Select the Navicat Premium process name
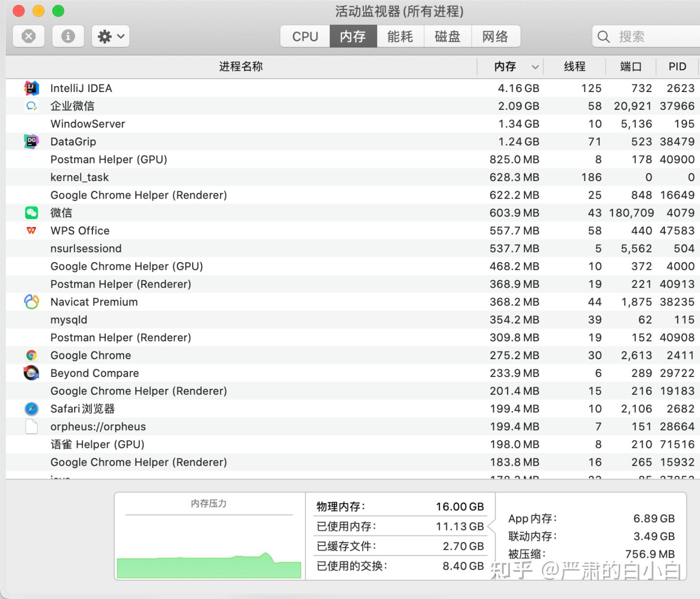This screenshot has width=700, height=599. pyautogui.click(x=94, y=302)
